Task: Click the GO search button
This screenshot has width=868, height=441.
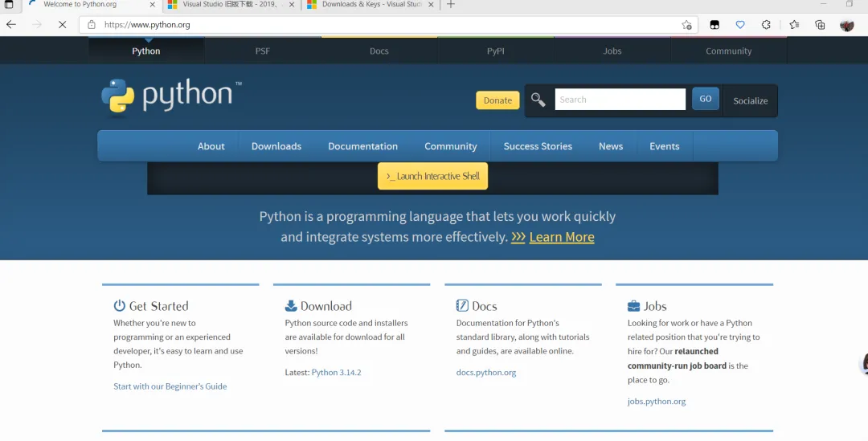Action: coord(706,99)
